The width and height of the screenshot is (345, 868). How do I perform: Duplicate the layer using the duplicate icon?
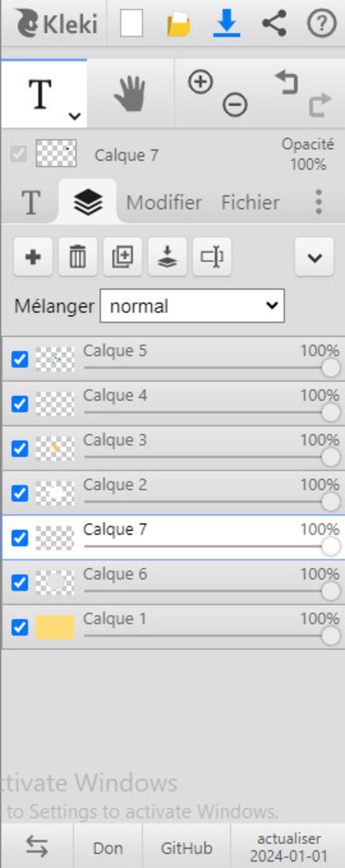point(122,257)
